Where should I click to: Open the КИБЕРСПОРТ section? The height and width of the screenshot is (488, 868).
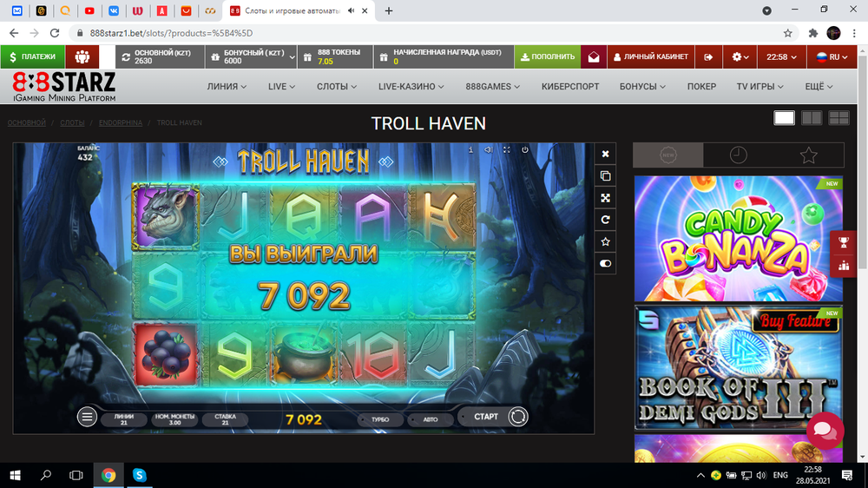pyautogui.click(x=570, y=87)
